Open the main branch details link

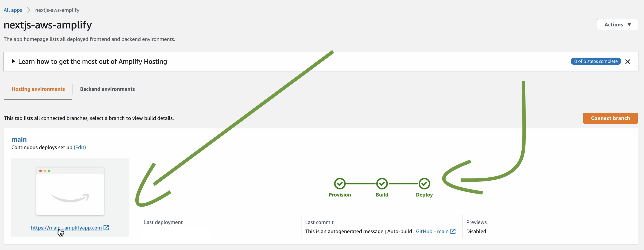[x=19, y=139]
